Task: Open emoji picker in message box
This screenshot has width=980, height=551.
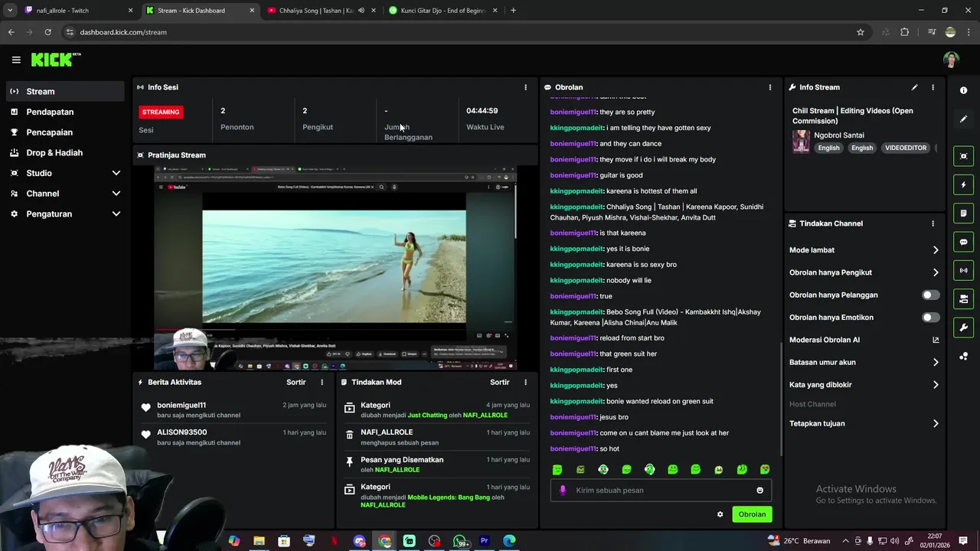Action: point(759,491)
